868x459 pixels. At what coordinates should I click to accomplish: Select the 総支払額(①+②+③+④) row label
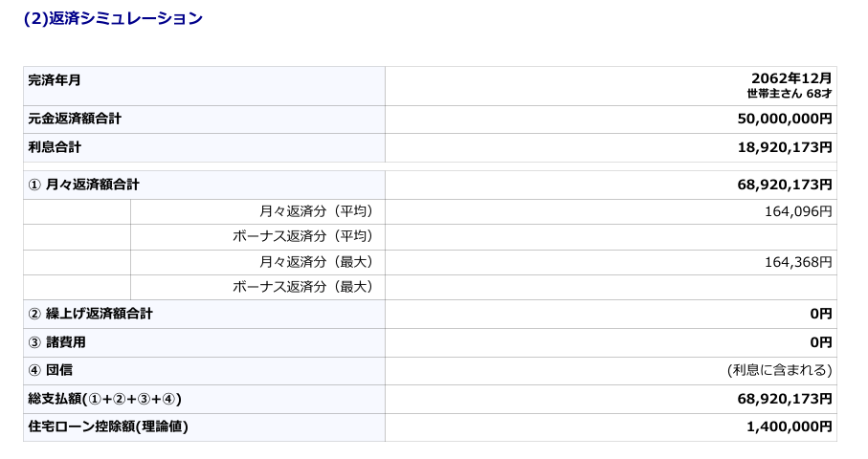click(104, 399)
